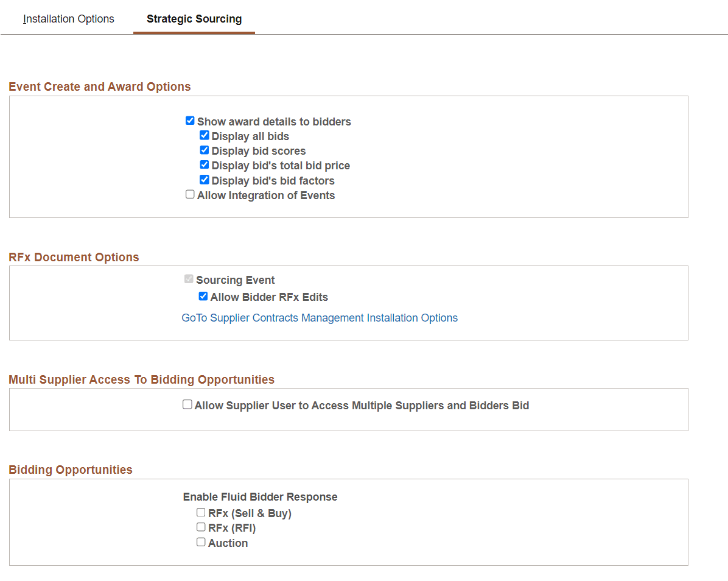Uncheck Show award details to bidders
The height and width of the screenshot is (581, 728).
point(190,120)
